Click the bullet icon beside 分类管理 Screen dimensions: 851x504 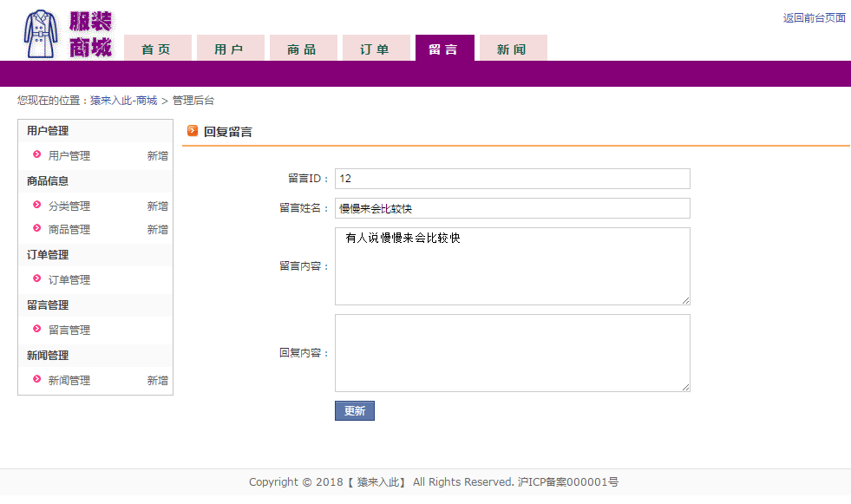(x=37, y=205)
